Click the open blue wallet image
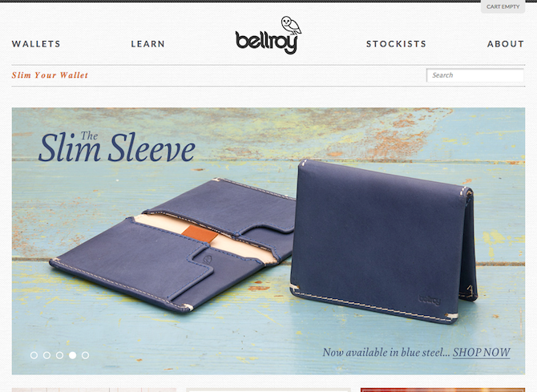The width and height of the screenshot is (537, 392). point(172,244)
